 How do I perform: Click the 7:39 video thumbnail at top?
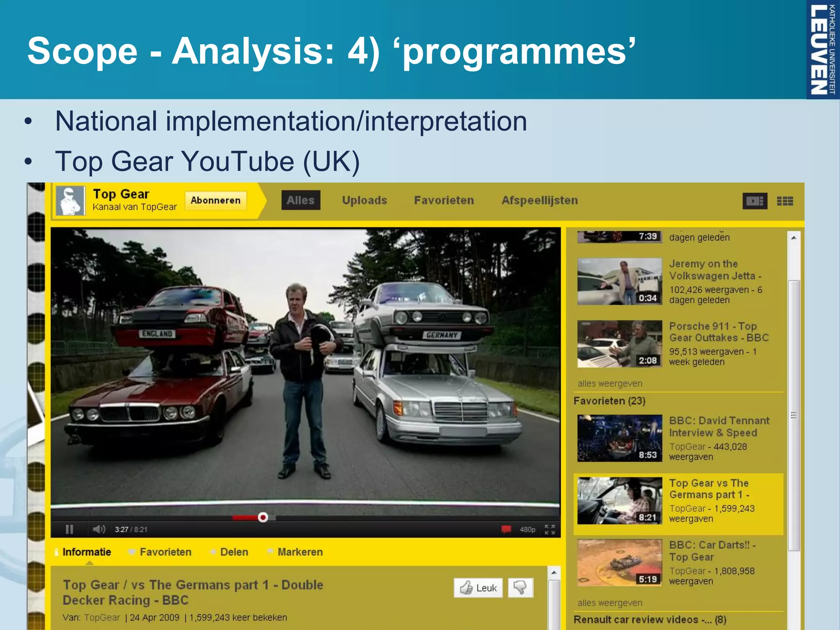coord(619,237)
